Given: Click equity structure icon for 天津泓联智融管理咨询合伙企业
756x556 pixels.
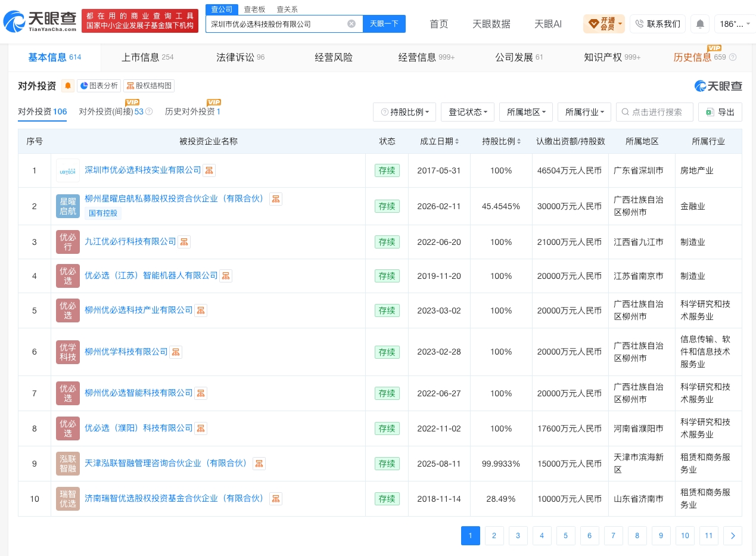Looking at the screenshot, I should pyautogui.click(x=259, y=464).
